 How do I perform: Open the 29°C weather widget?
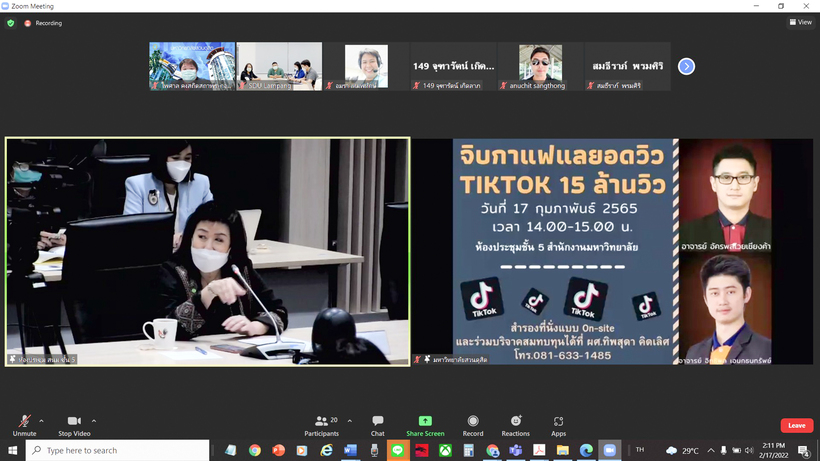pyautogui.click(x=683, y=451)
